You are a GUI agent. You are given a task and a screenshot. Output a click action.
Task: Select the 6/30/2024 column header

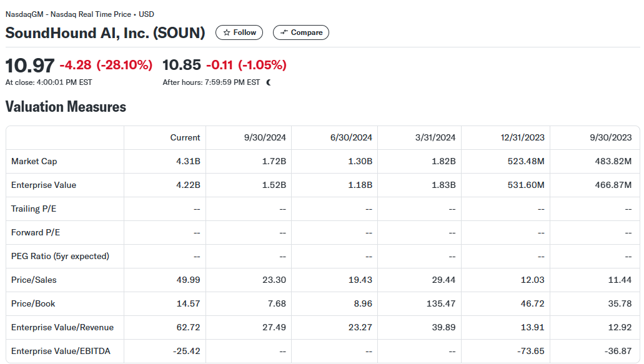pyautogui.click(x=351, y=137)
